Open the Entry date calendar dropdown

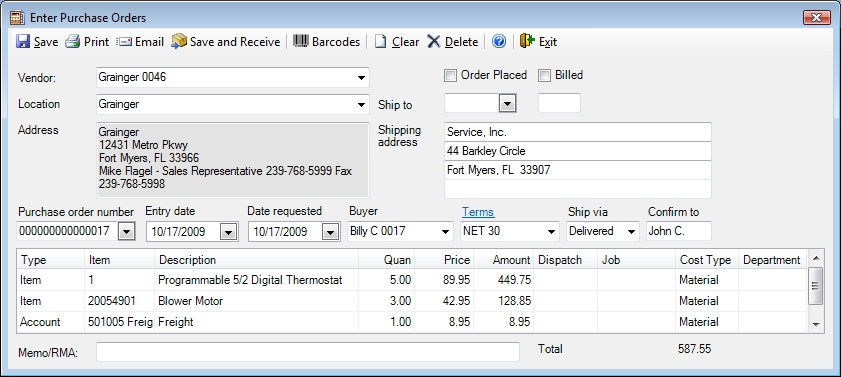click(228, 232)
